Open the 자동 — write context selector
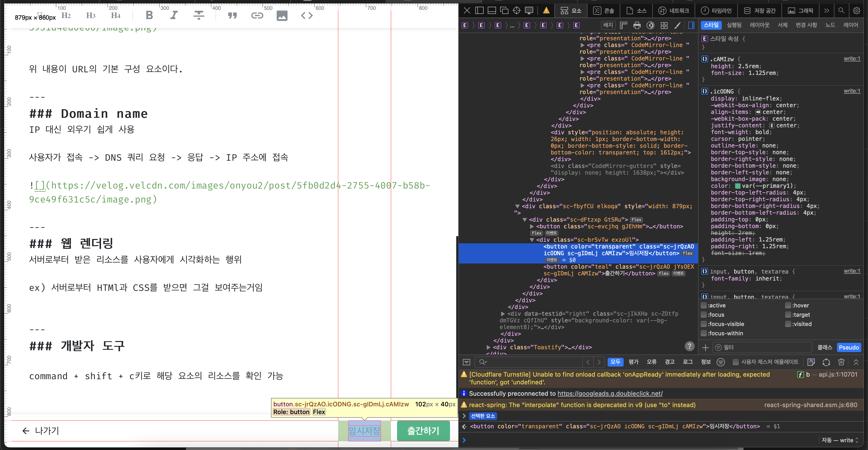This screenshot has height=450, width=868. [x=840, y=440]
